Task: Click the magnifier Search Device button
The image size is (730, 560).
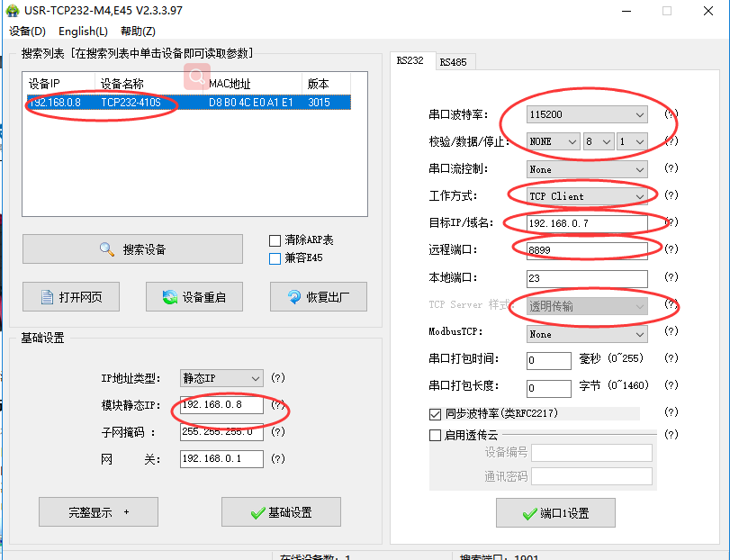Action: [x=132, y=249]
